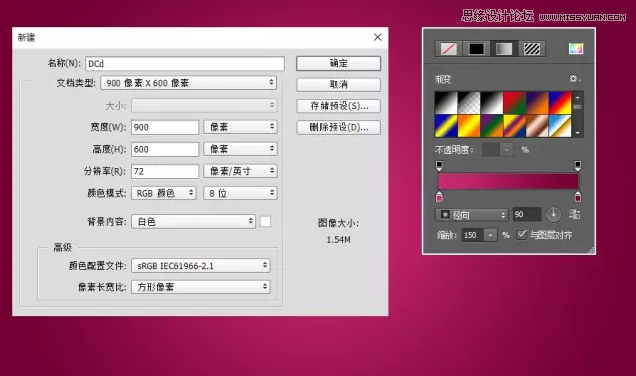Open the height unit 像素 dropdown
Screen dimensions: 636x376
241,149
